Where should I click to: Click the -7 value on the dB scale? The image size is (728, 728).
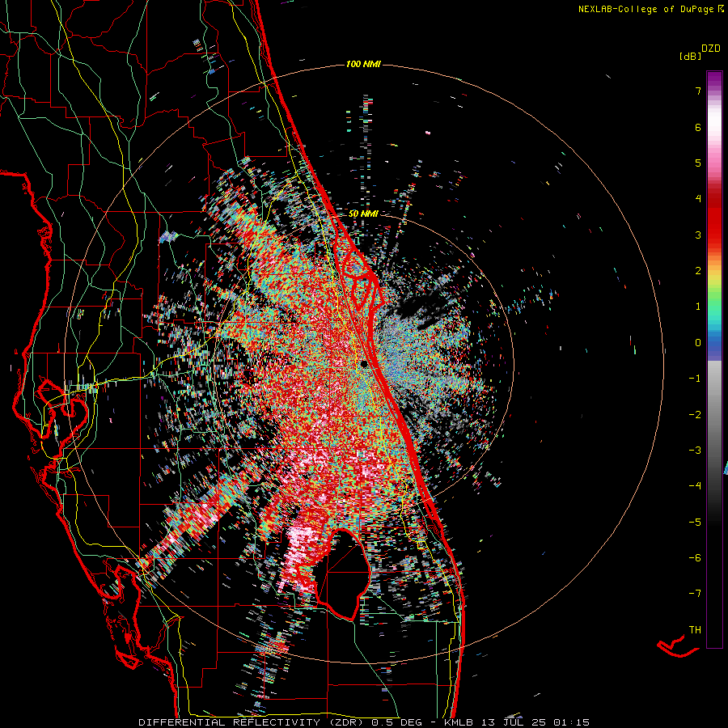[x=695, y=594]
